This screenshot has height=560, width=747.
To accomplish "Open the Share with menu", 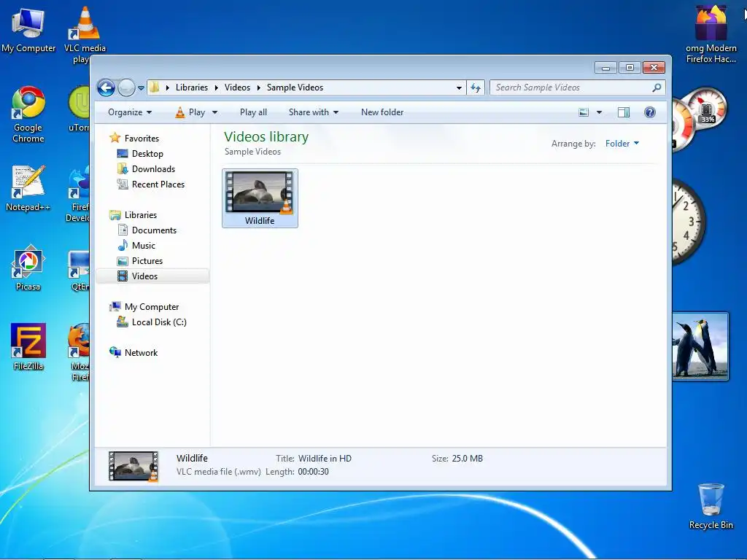I will pyautogui.click(x=314, y=112).
